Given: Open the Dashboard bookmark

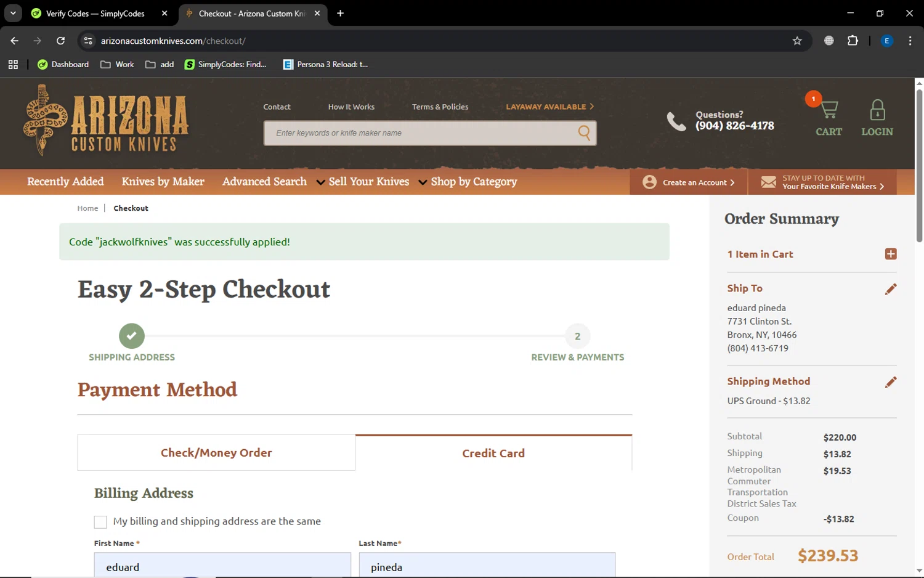Looking at the screenshot, I should (x=63, y=64).
